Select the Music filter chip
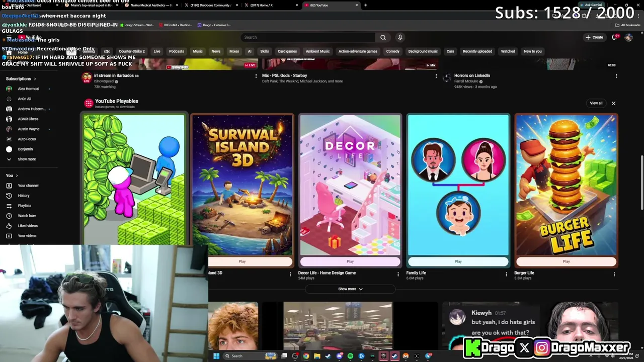This screenshot has height=362, width=644. click(198, 51)
